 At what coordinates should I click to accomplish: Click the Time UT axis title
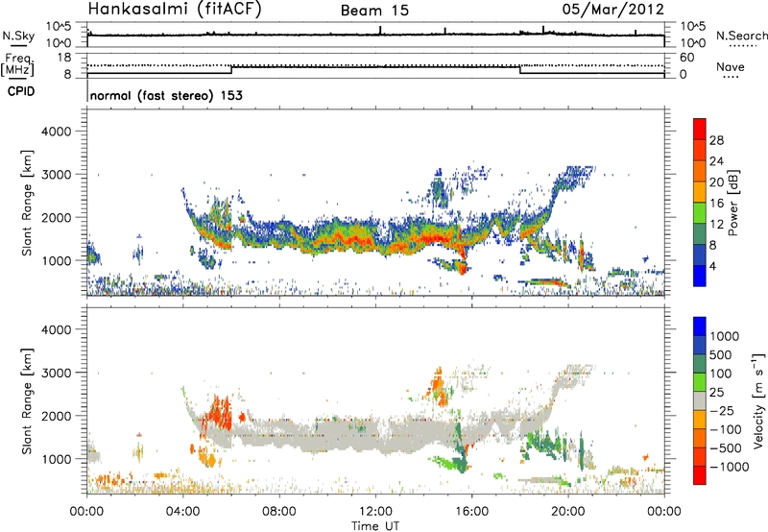point(375,526)
